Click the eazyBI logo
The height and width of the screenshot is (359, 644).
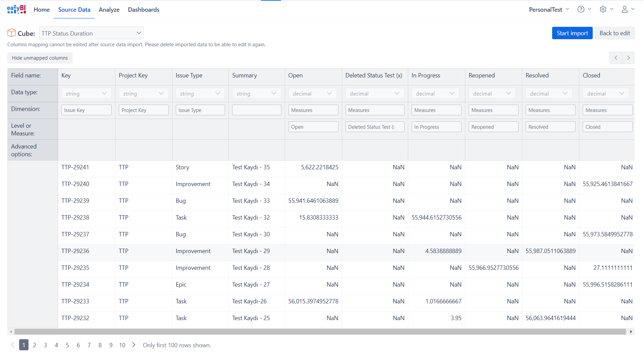16,9
